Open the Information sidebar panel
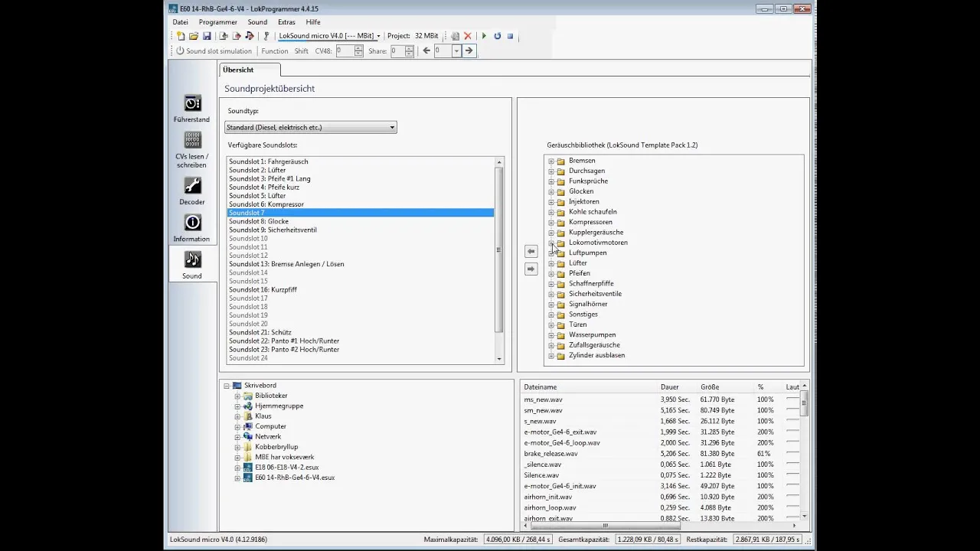 [191, 227]
